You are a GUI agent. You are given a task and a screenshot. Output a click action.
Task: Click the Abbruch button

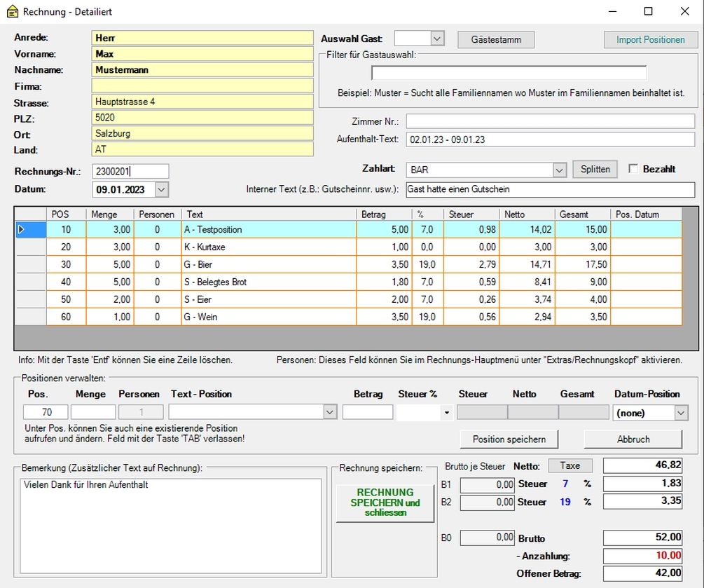click(x=633, y=439)
